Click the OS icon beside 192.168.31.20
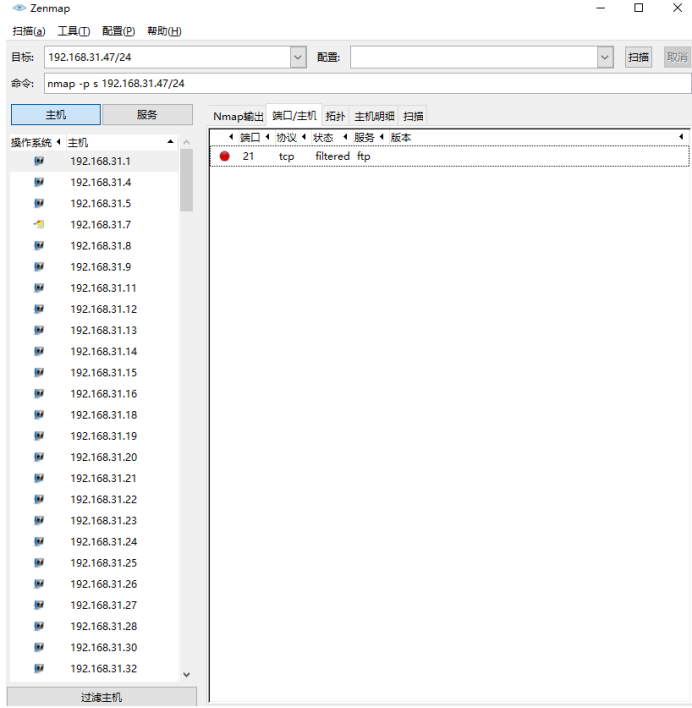 point(39,457)
